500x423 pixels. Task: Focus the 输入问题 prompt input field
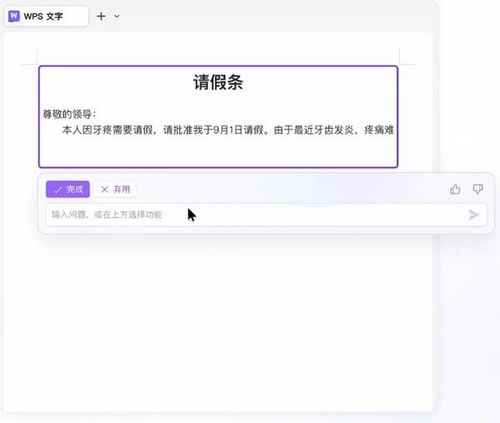click(266, 215)
